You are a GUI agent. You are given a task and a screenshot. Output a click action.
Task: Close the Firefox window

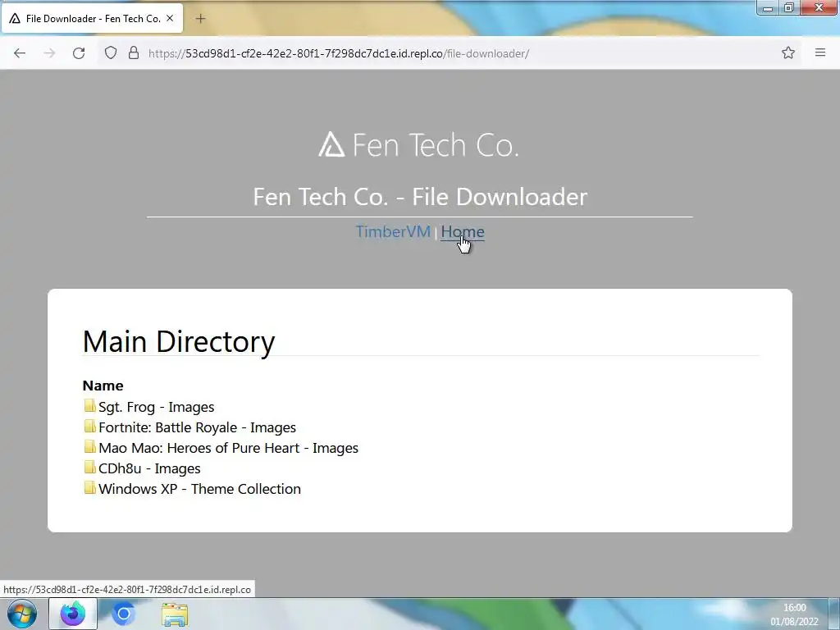pyautogui.click(x=819, y=8)
